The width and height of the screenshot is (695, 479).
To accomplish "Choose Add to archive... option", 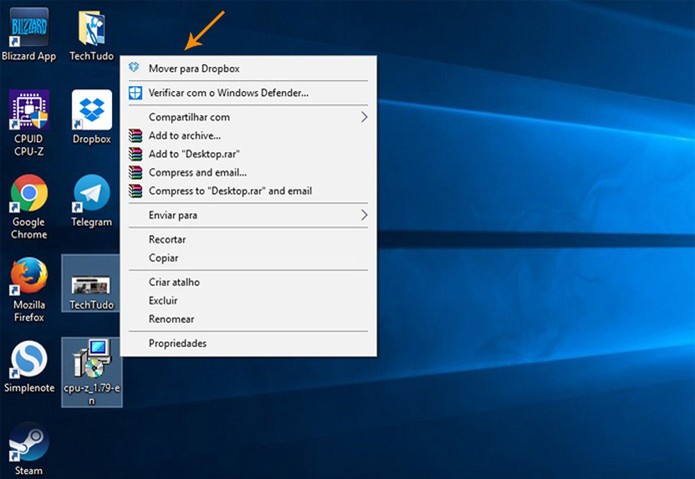I will tap(248, 136).
